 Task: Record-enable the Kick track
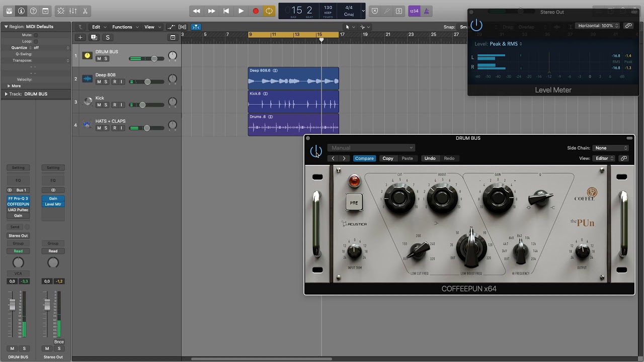[114, 105]
